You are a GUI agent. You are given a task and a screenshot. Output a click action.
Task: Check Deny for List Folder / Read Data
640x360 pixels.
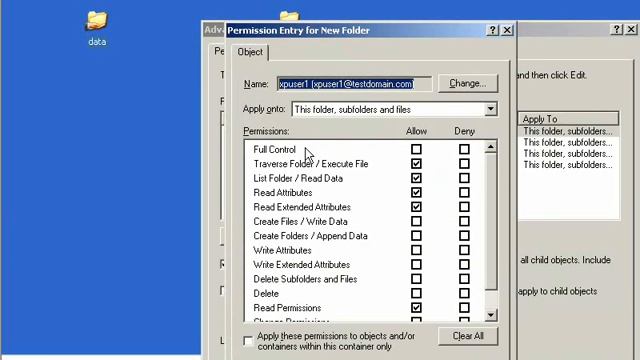[464, 178]
